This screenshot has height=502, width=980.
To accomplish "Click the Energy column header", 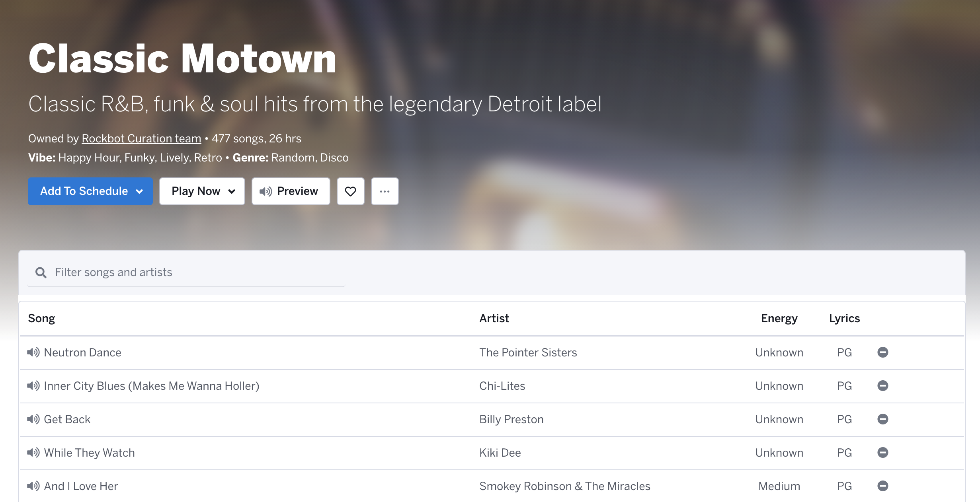I will point(779,319).
